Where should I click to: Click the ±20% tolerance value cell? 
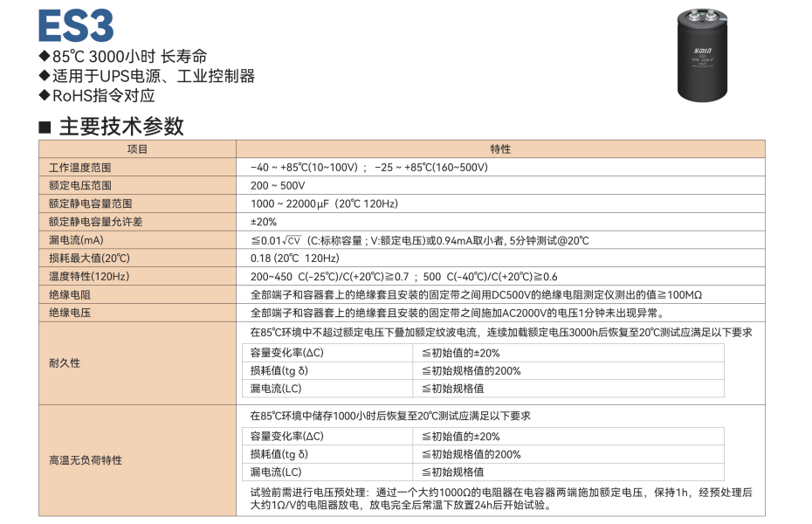pos(264,222)
